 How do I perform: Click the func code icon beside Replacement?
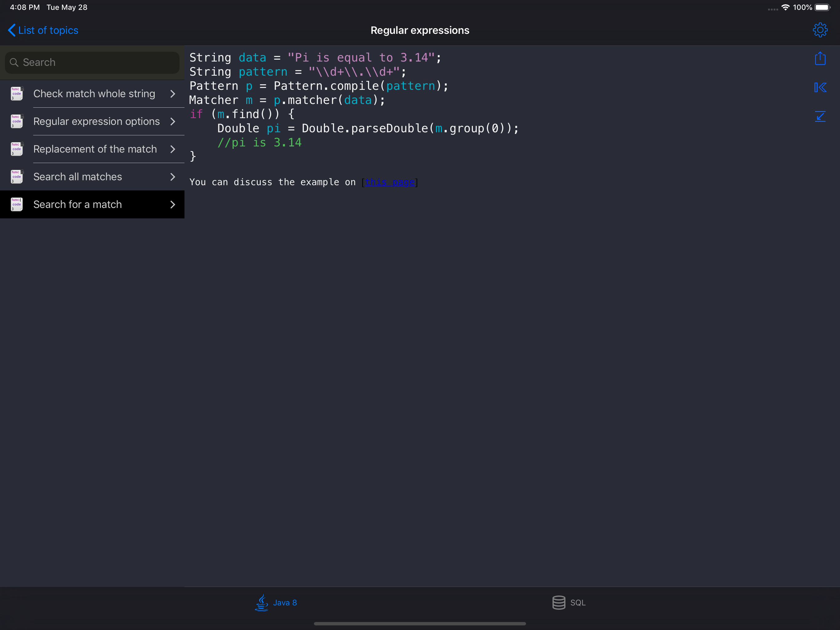pos(17,149)
